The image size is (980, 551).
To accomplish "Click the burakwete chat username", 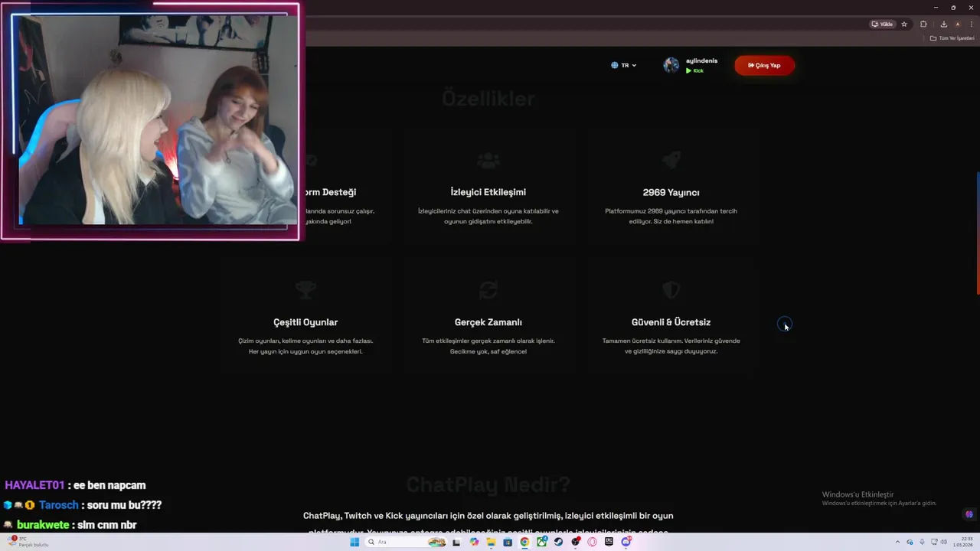I will (x=44, y=525).
